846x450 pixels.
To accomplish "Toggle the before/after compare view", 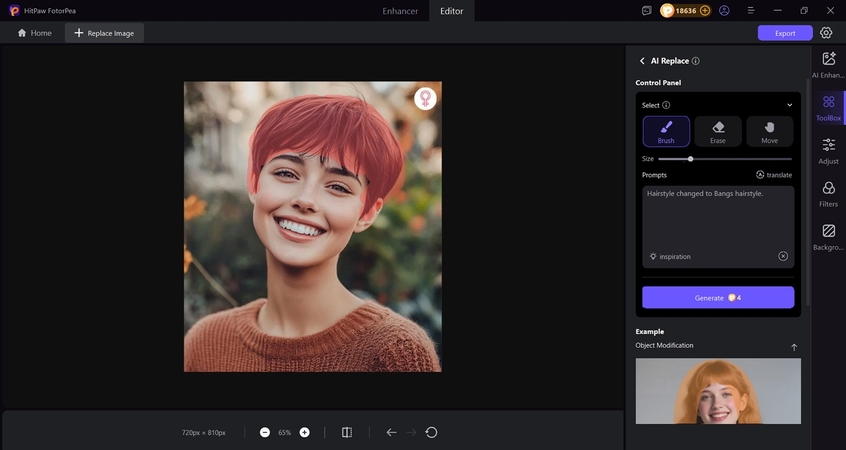I will [346, 432].
